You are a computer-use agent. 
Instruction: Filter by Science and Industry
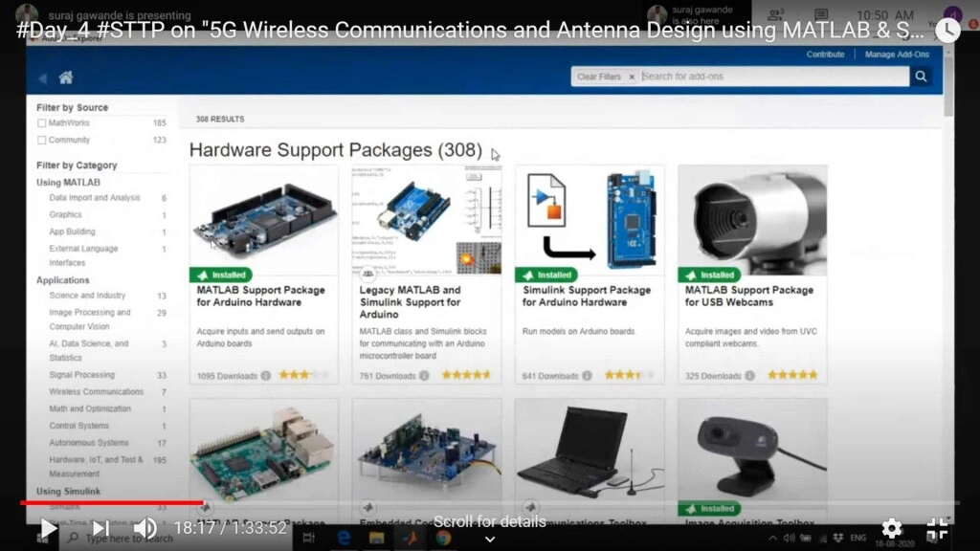coord(87,295)
